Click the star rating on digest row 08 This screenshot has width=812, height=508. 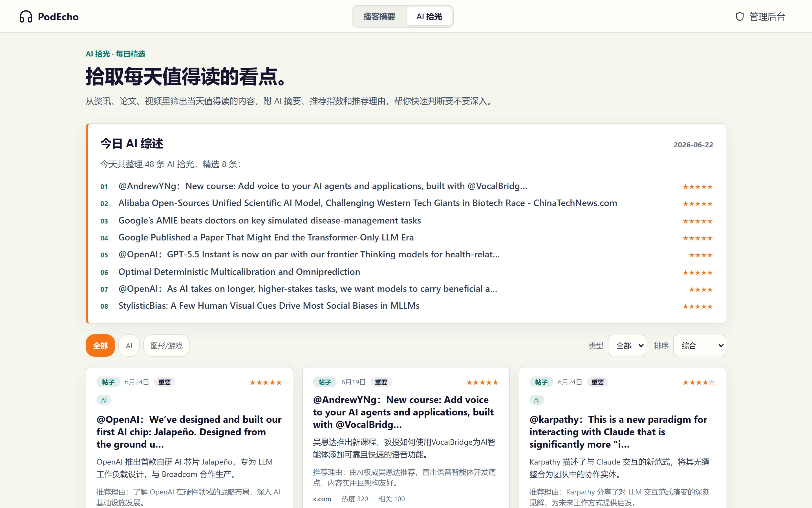[x=698, y=306]
